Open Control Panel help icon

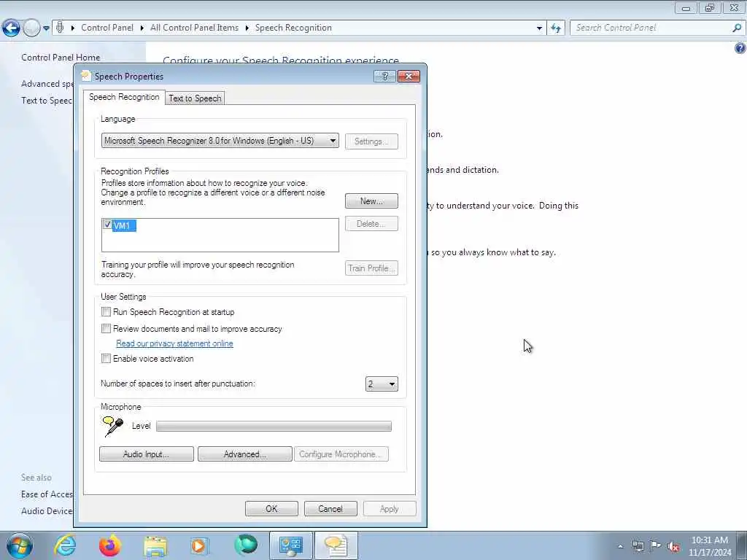coord(740,47)
